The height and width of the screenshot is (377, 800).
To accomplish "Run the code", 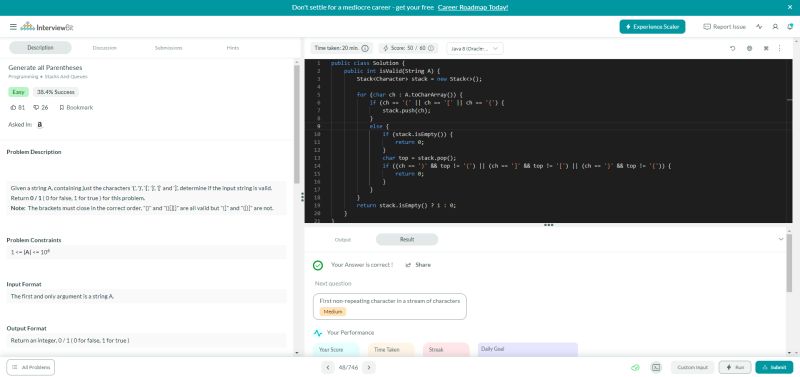I will tap(735, 367).
